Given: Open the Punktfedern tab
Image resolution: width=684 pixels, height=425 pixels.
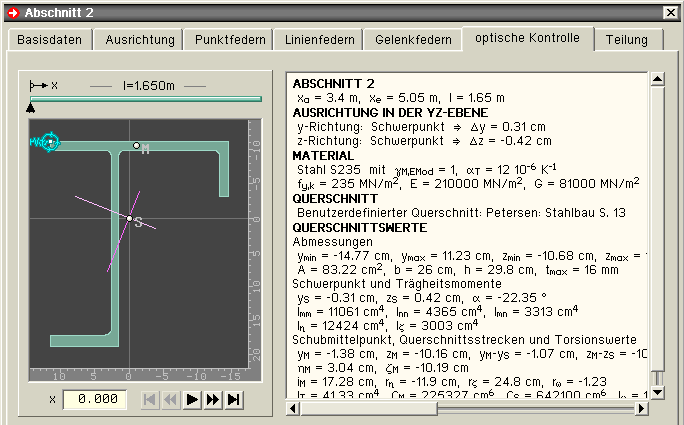Looking at the screenshot, I should [228, 40].
